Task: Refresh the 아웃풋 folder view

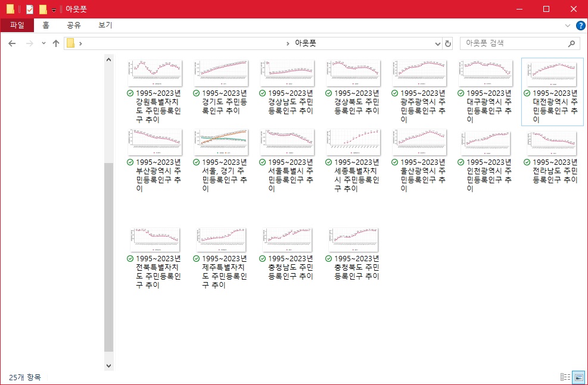Action: coord(448,43)
